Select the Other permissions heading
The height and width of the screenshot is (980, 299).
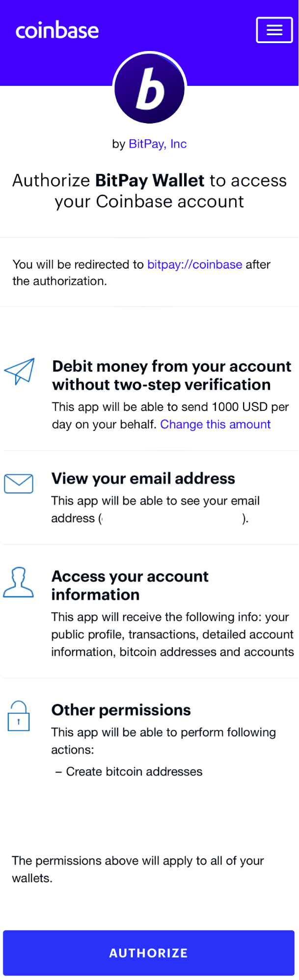click(x=121, y=710)
